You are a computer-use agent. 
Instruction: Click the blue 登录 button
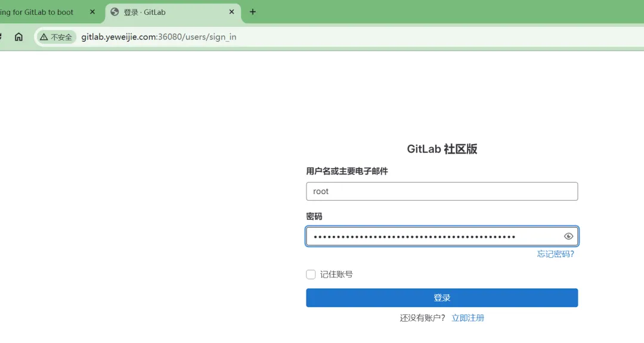[x=442, y=298]
